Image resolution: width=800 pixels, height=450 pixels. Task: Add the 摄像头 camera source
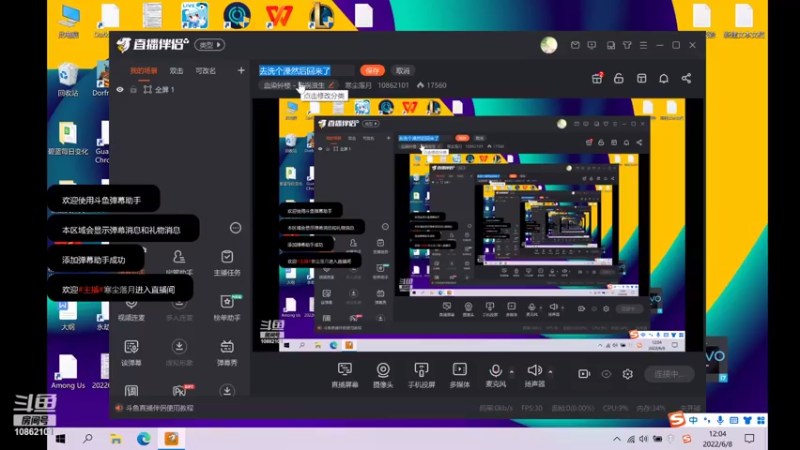[x=383, y=375]
